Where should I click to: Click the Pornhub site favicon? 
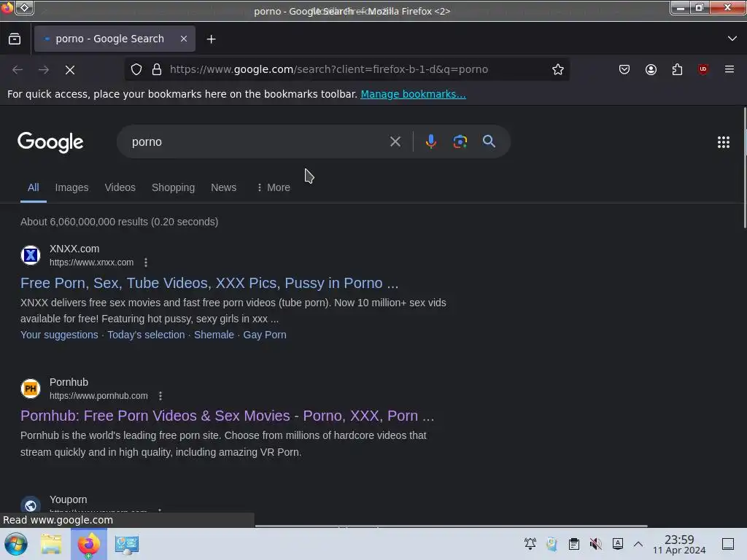pyautogui.click(x=31, y=389)
